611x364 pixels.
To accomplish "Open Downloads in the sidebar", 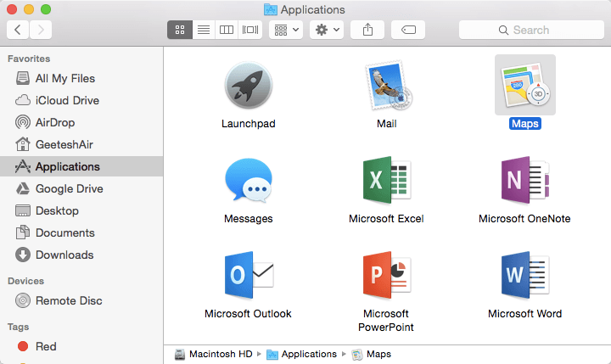I will [x=64, y=255].
